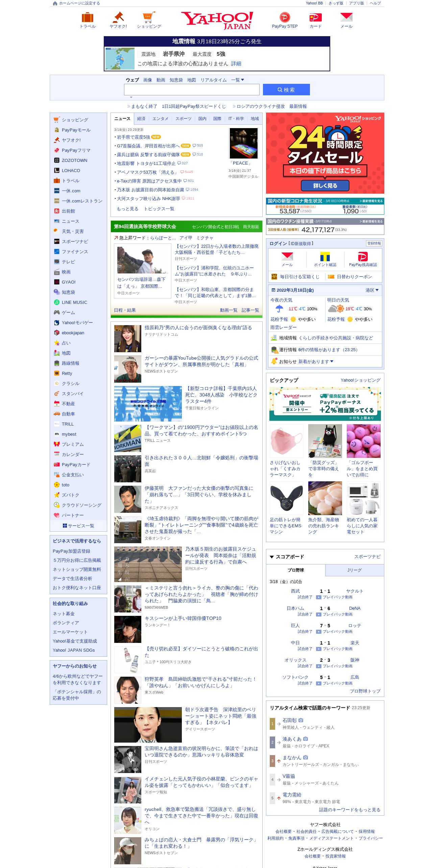Click the home icon next to ホームページに設定する
This screenshot has height=868, width=434.
pyautogui.click(x=55, y=3)
